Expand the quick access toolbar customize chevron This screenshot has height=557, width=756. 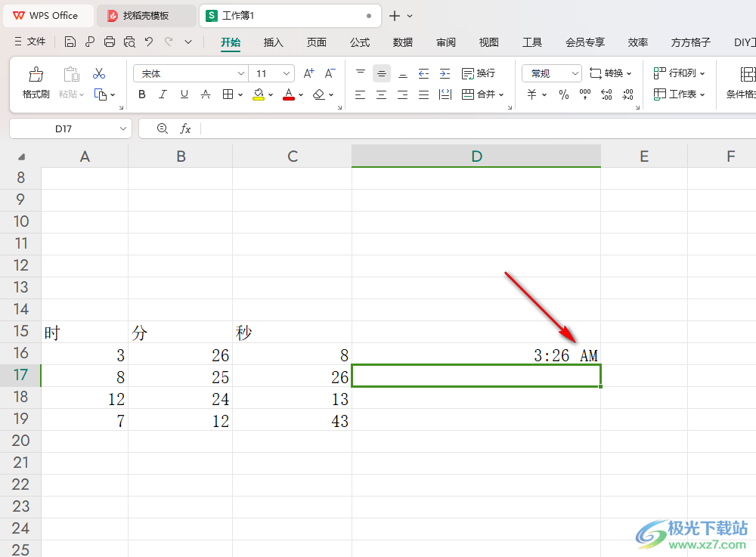point(188,42)
